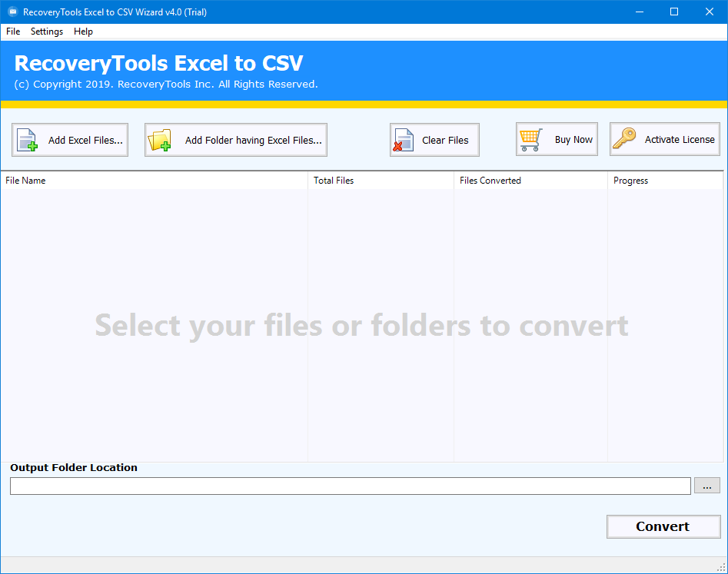
Task: Sort by the File Name column header
Action: [x=155, y=181]
